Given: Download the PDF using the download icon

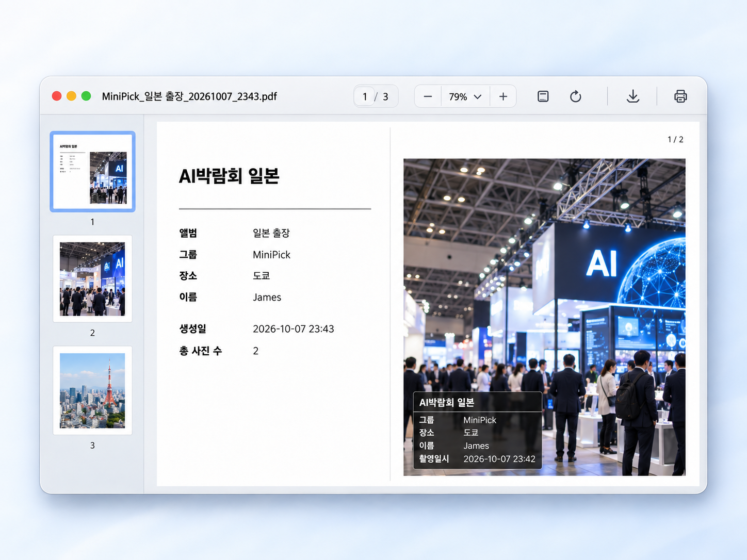Looking at the screenshot, I should tap(633, 96).
